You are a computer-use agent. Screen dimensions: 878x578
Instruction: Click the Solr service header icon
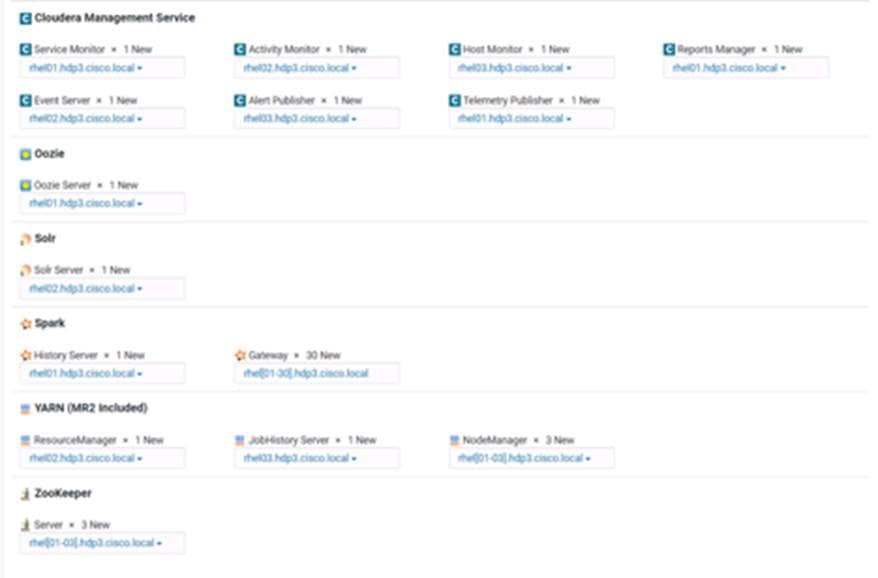(25, 239)
